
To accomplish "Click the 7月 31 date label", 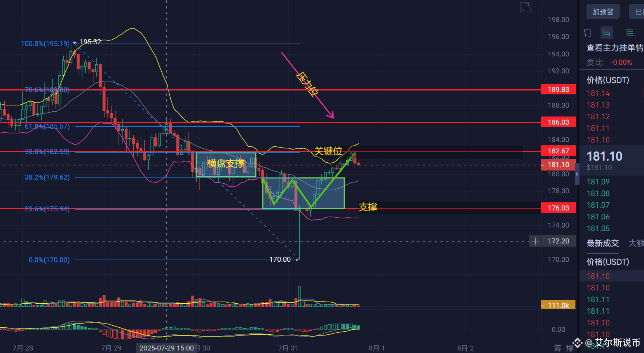I will (x=288, y=348).
